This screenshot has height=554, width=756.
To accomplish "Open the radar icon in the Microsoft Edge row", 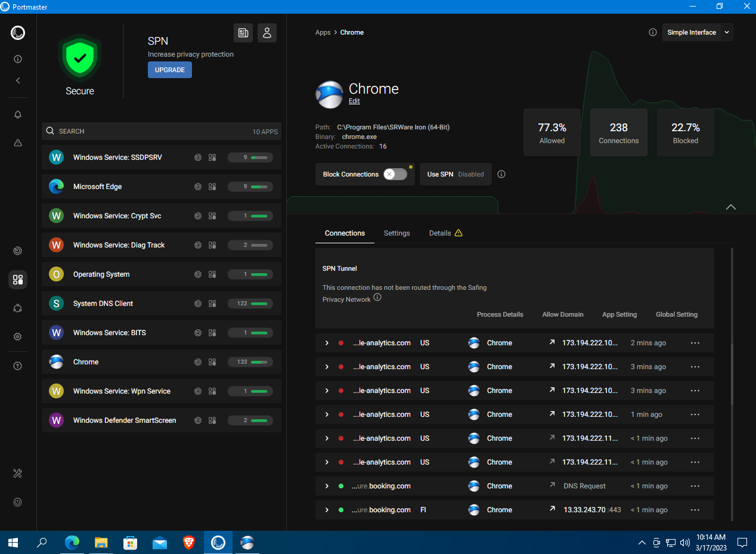I will 198,187.
